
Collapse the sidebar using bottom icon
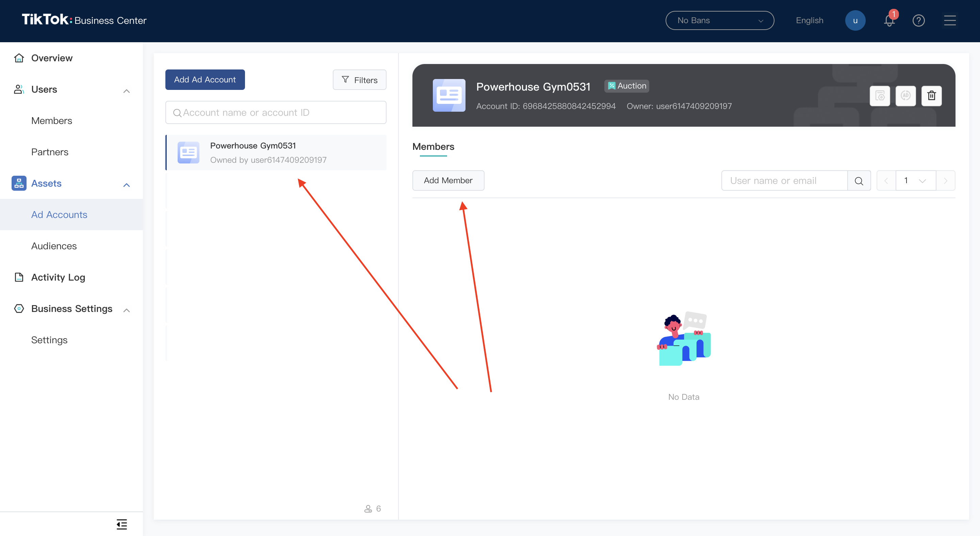coord(122,524)
